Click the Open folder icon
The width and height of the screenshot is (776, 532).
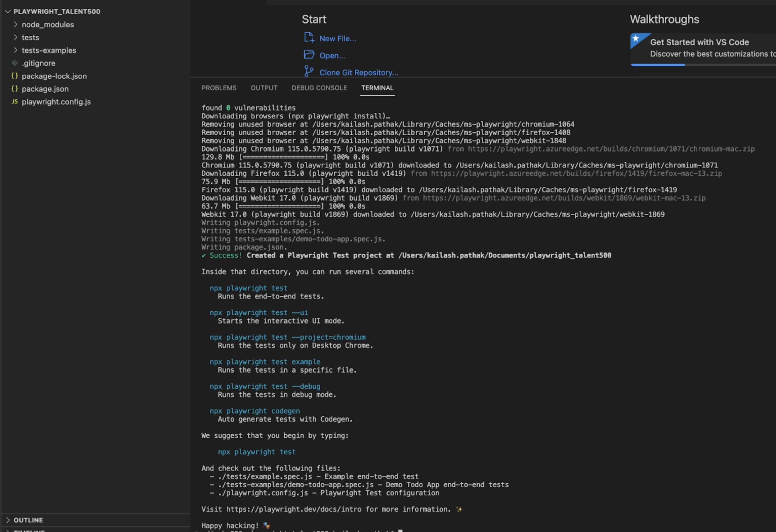point(309,54)
